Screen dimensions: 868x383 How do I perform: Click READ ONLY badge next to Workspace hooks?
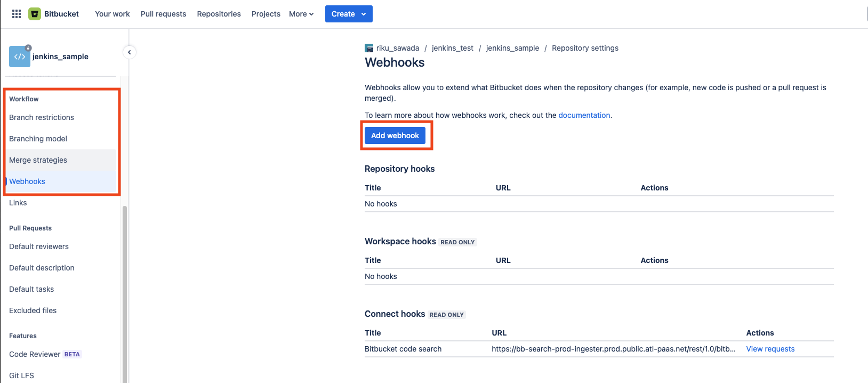pos(457,242)
